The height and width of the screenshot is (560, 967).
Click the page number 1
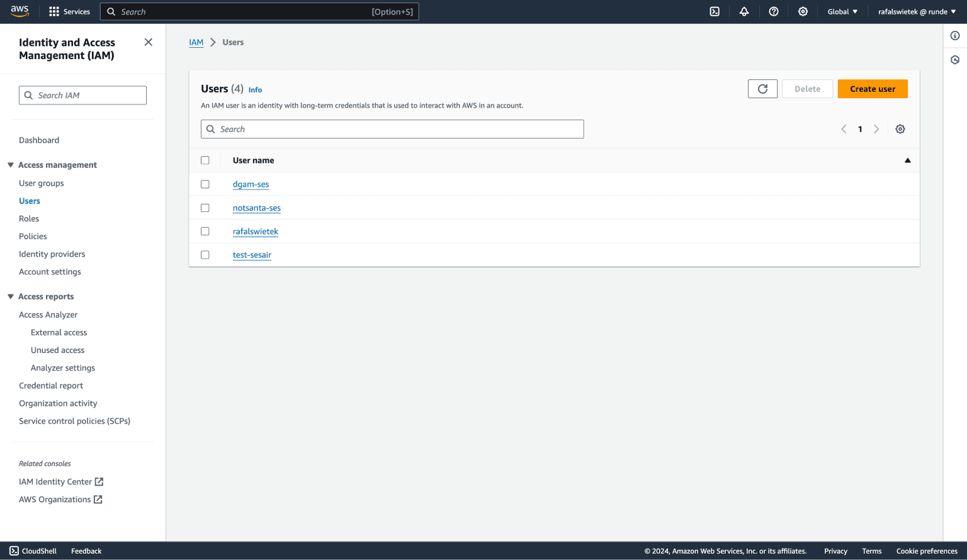click(x=860, y=129)
